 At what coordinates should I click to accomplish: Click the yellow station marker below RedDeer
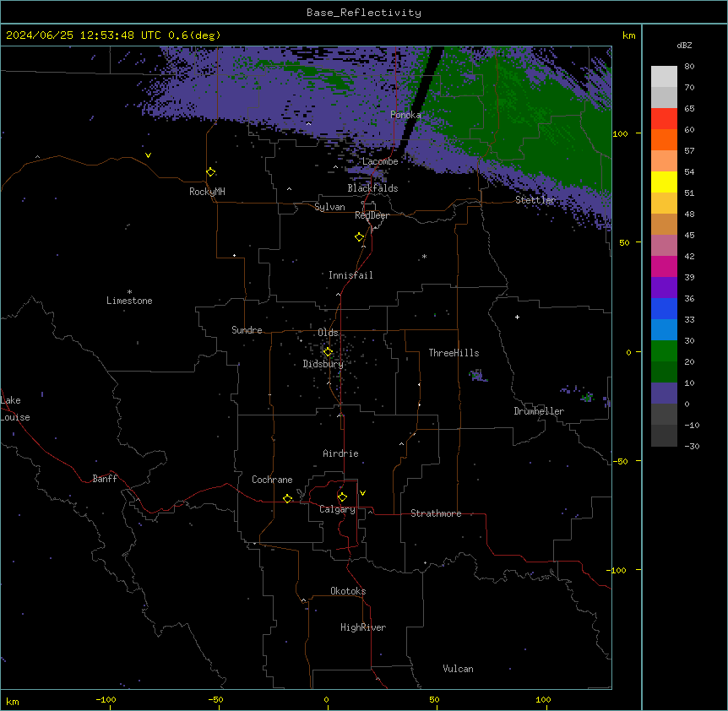(x=360, y=237)
